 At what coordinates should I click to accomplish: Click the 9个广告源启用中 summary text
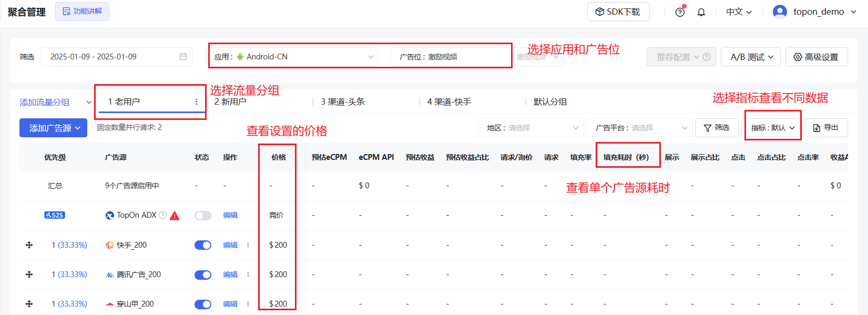[x=132, y=186]
